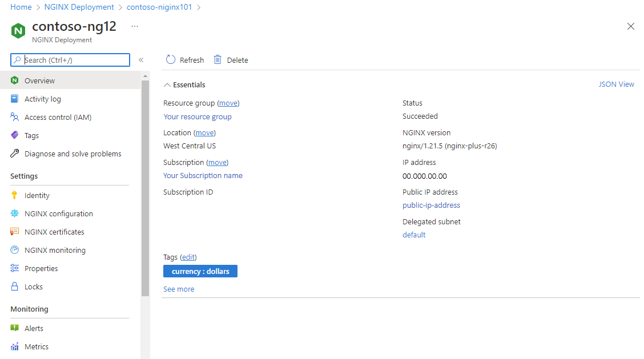
Task: Close the contoso-ng12 blade
Action: 631,26
